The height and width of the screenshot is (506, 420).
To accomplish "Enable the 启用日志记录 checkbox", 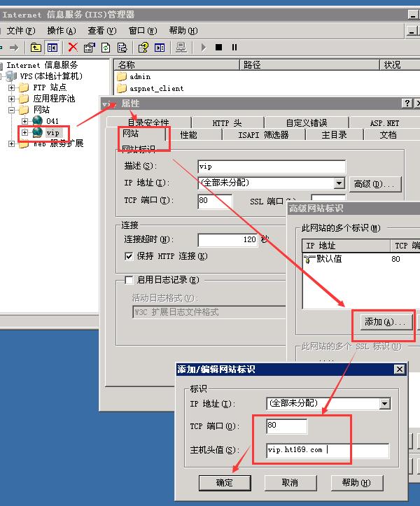I will click(129, 280).
